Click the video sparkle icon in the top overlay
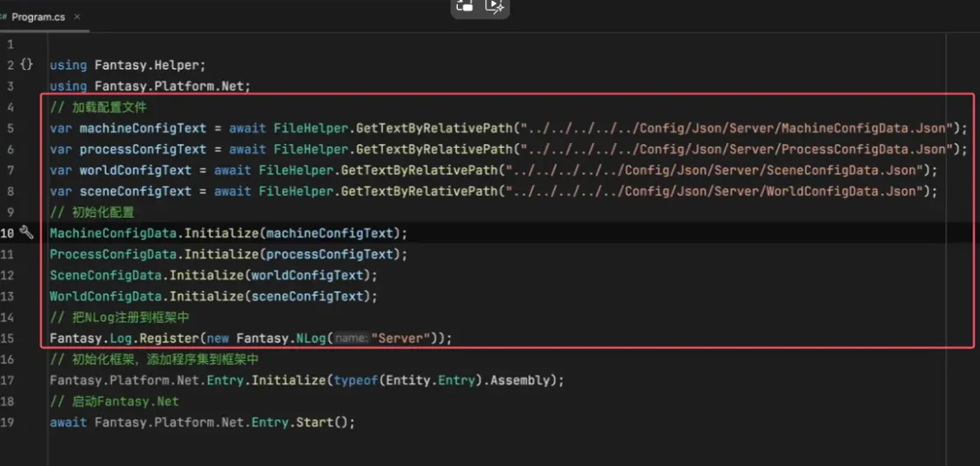Image resolution: width=980 pixels, height=466 pixels. 494,7
